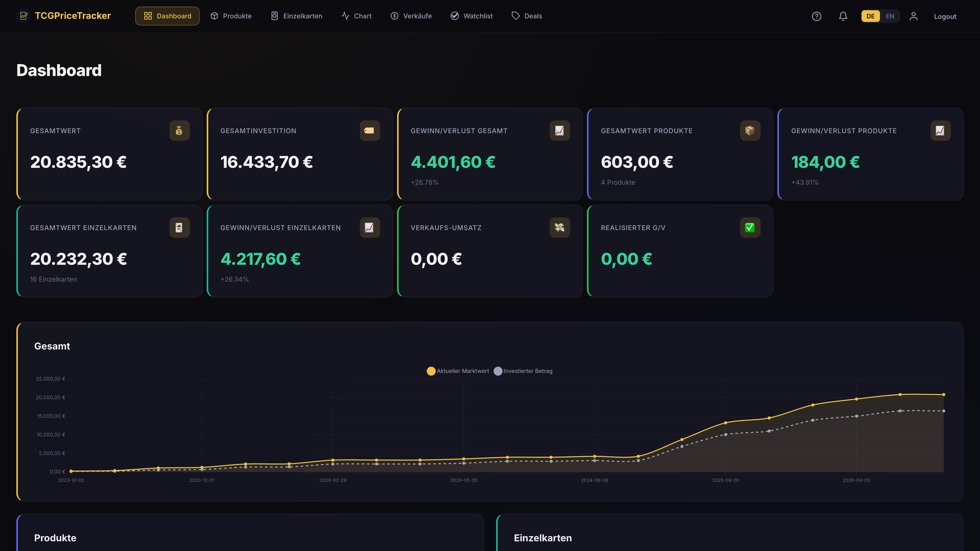
Task: Click the Gesamt chart heading
Action: click(x=52, y=346)
